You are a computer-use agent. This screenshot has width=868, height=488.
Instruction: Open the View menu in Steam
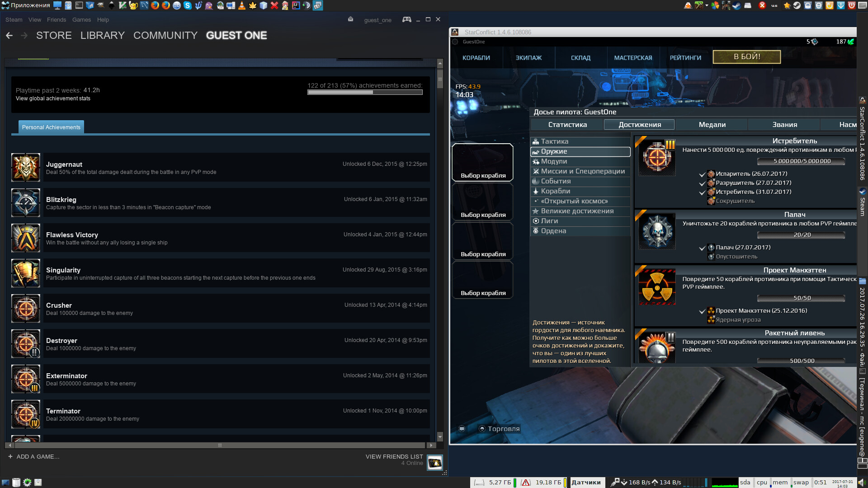(x=34, y=20)
